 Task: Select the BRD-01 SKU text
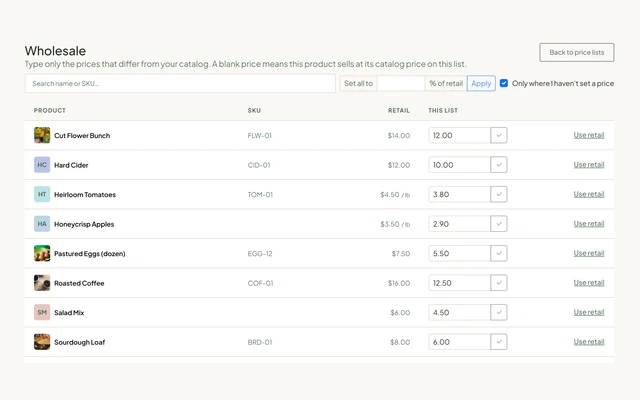[260, 342]
